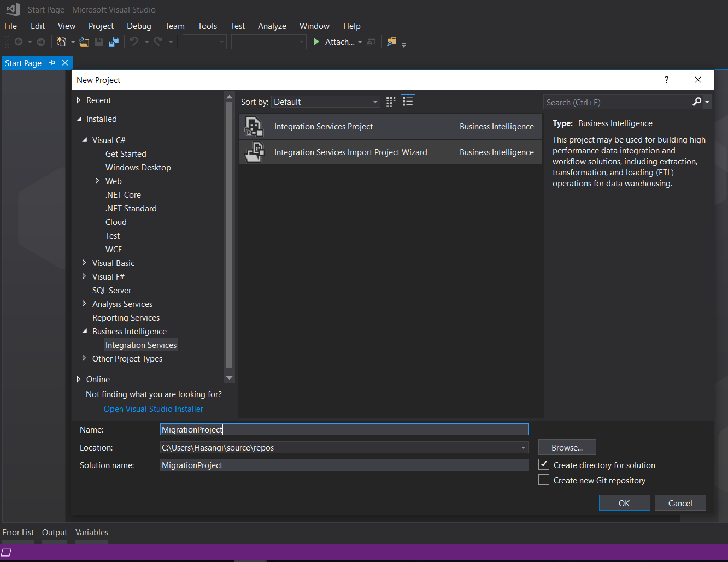Switch to small icons view
This screenshot has height=562, width=728.
(x=391, y=102)
